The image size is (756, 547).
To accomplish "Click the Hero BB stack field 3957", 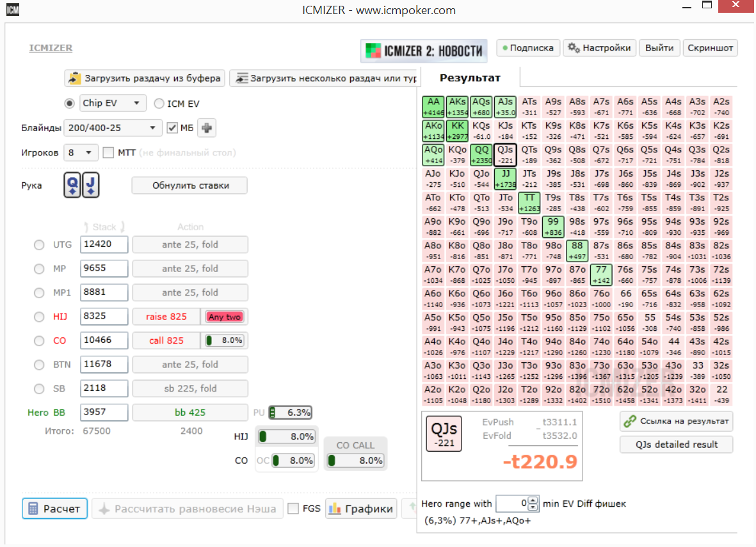I will tap(104, 412).
